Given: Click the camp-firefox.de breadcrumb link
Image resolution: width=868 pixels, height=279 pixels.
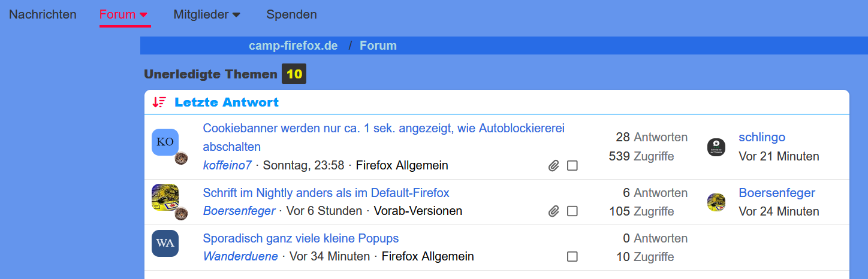Looking at the screenshot, I should click(293, 46).
